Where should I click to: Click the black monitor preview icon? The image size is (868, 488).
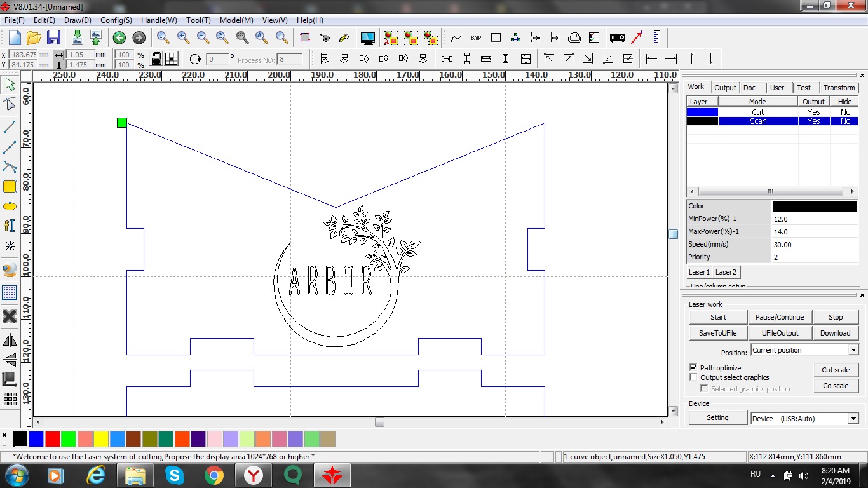(367, 37)
